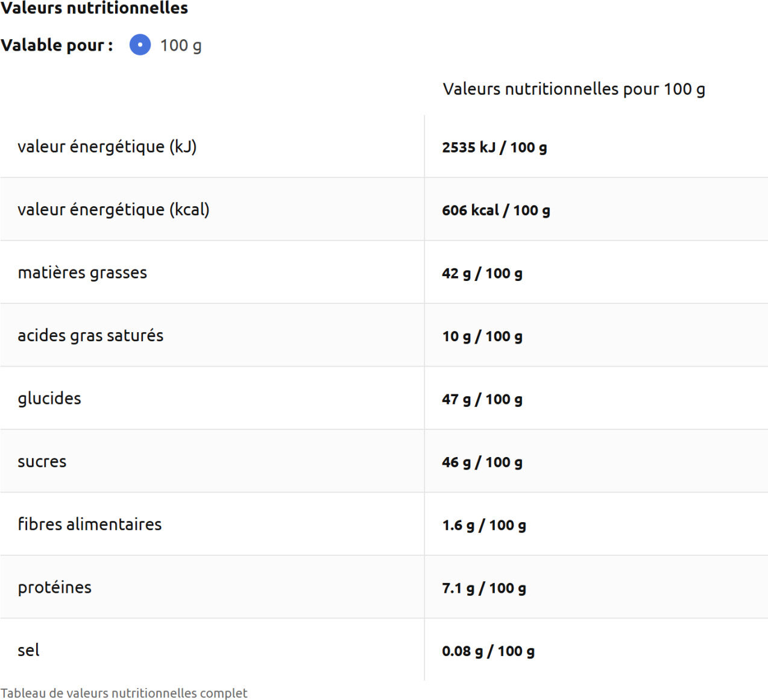Click the 'glucides' row label
This screenshot has width=768, height=700.
tap(49, 399)
